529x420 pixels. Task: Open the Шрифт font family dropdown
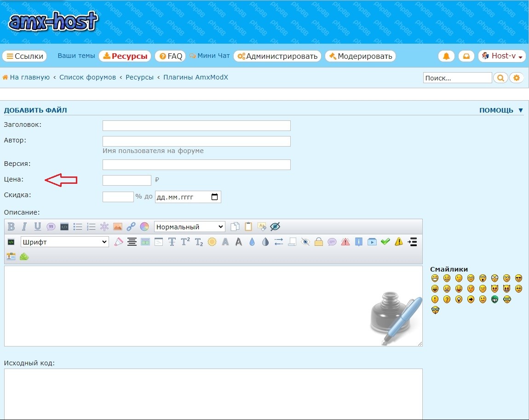[x=64, y=242]
